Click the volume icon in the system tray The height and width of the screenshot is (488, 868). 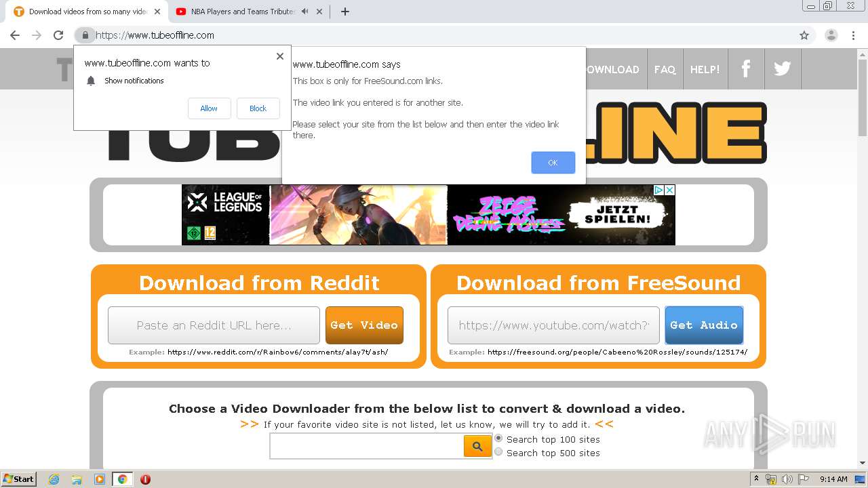[x=787, y=479]
